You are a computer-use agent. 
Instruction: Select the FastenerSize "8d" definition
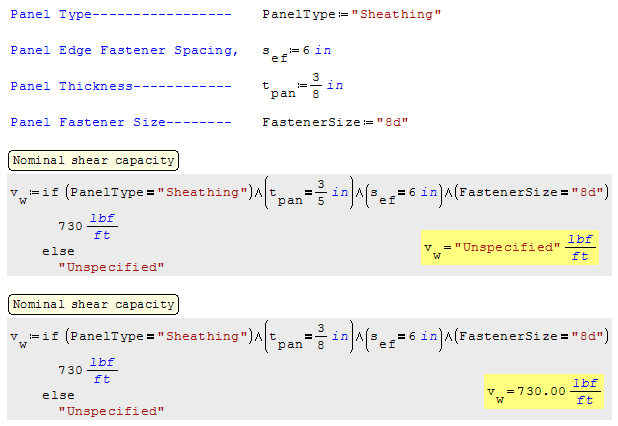tap(335, 122)
